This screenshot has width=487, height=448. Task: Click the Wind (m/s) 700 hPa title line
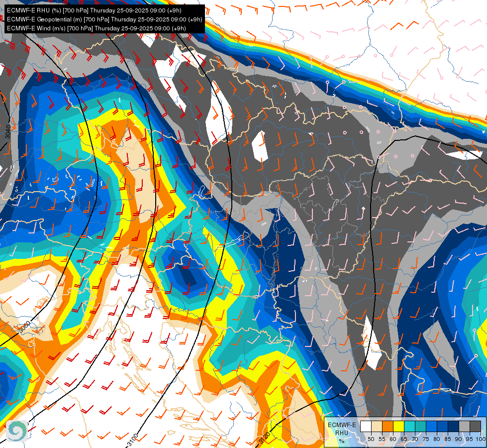click(97, 28)
